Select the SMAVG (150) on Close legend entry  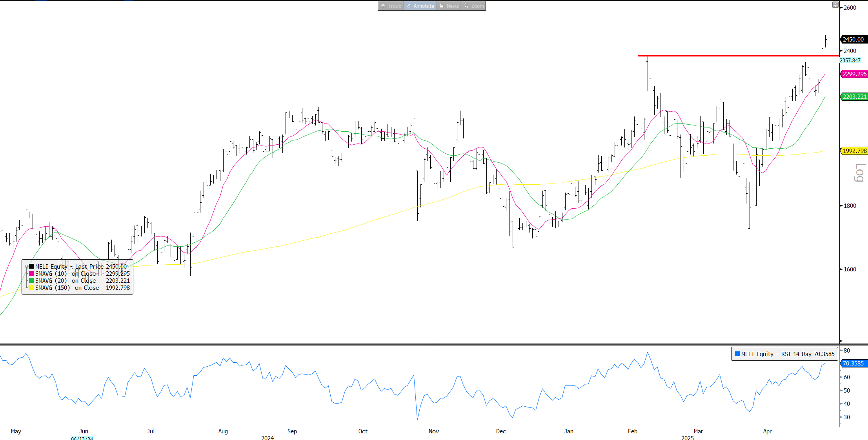67,288
